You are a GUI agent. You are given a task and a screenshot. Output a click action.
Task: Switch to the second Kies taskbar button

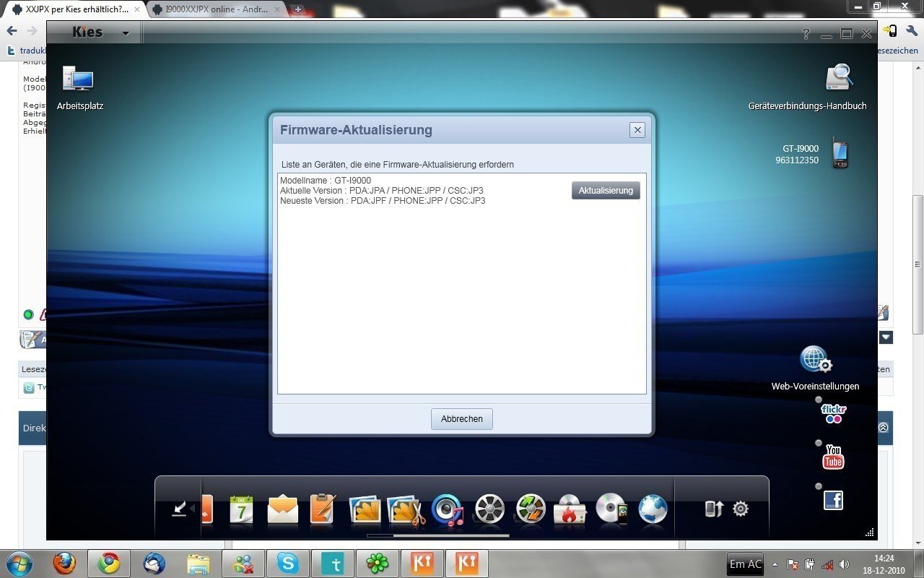click(467, 563)
